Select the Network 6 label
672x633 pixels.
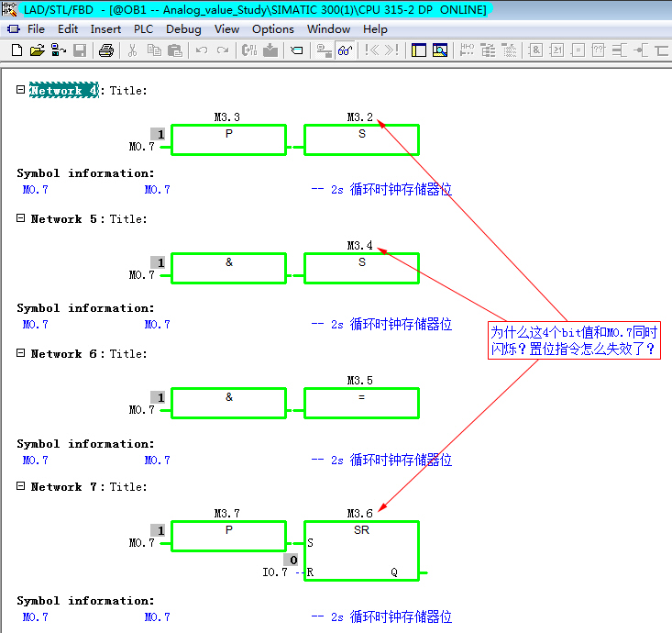point(64,354)
